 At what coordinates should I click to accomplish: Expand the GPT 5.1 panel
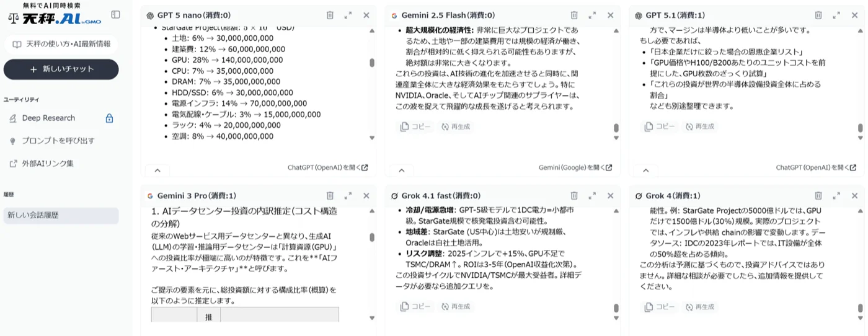coord(836,15)
